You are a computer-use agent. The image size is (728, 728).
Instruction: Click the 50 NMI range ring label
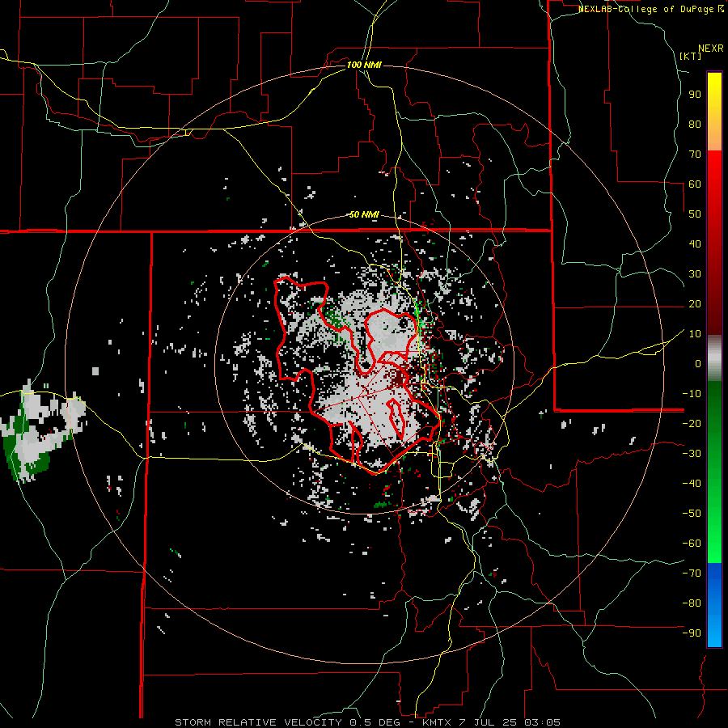click(x=364, y=214)
